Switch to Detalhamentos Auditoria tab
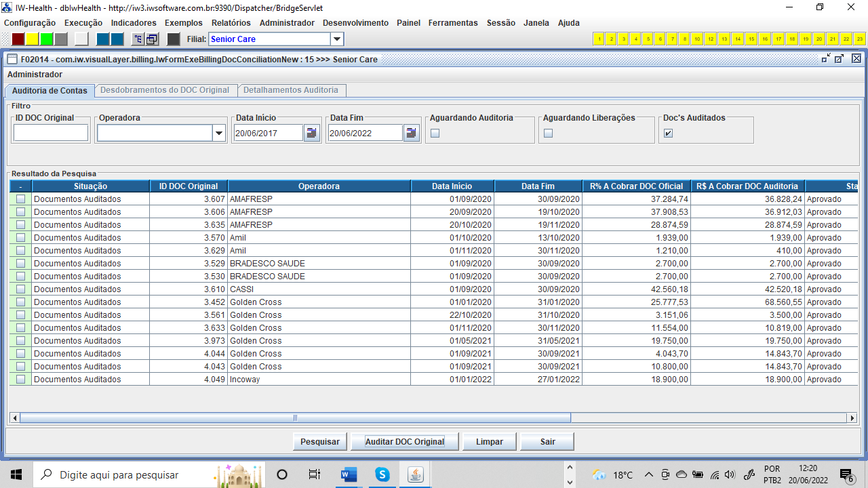 tap(291, 90)
